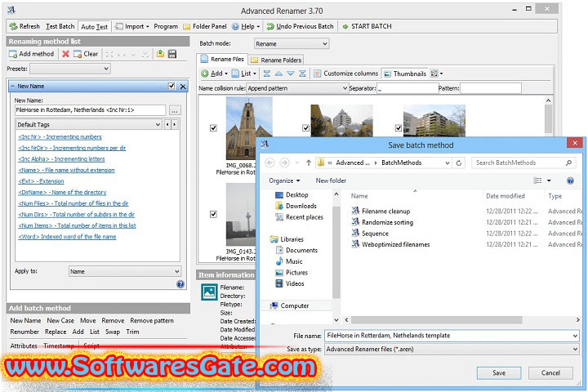Click the Save button
The height and width of the screenshot is (392, 588).
pos(499,373)
